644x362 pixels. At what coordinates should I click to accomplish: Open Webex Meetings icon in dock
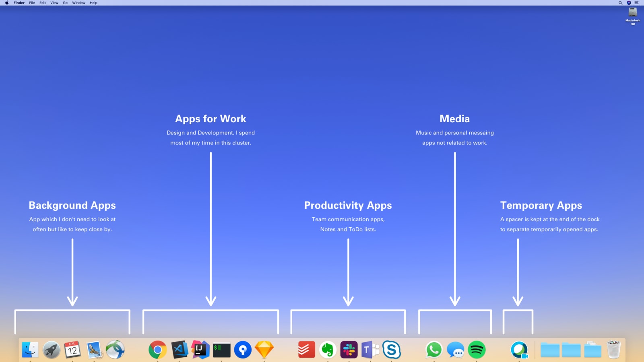coord(519,350)
